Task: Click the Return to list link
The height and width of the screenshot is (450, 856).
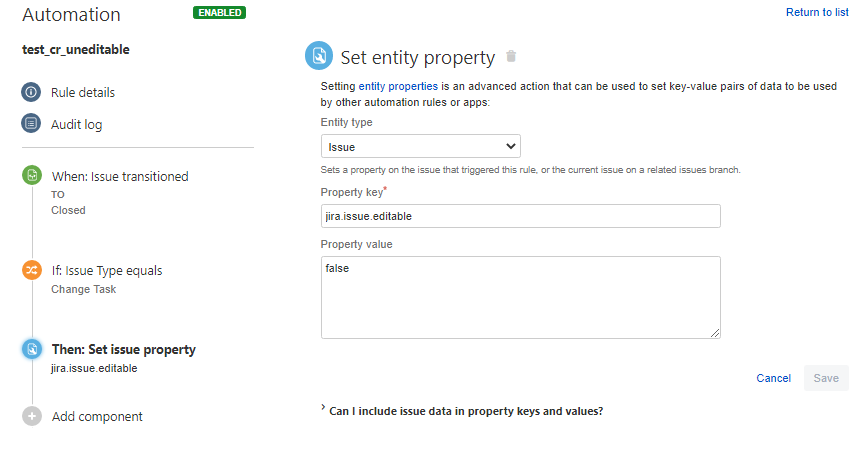Action: point(817,12)
